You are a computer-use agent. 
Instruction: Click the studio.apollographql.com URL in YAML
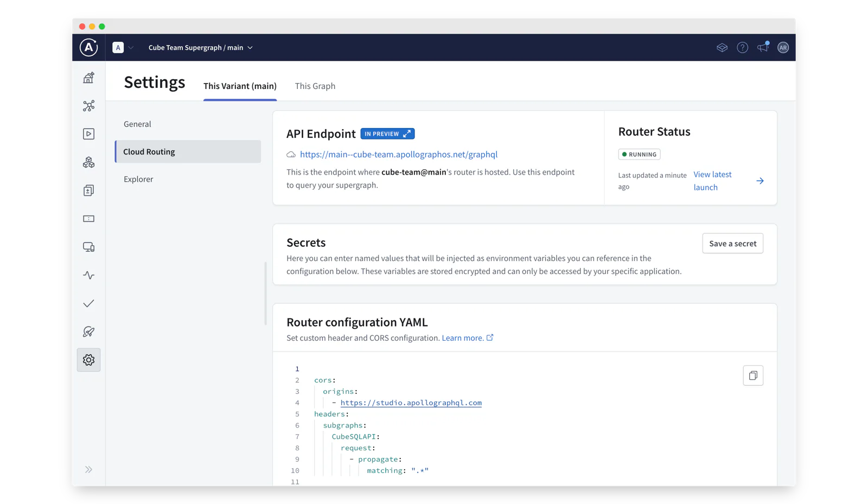[411, 403]
